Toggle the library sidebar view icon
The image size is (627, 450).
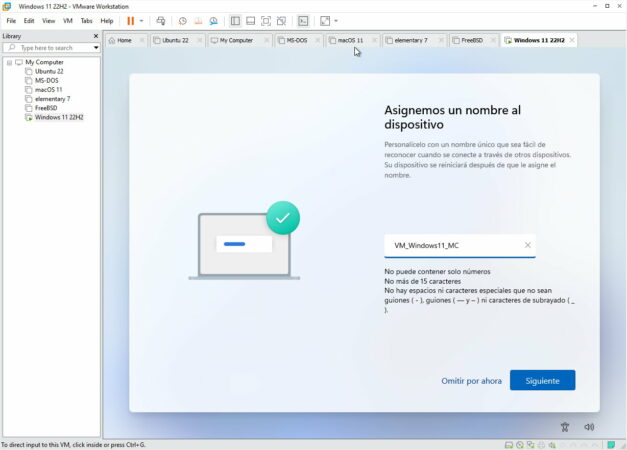[x=235, y=21]
